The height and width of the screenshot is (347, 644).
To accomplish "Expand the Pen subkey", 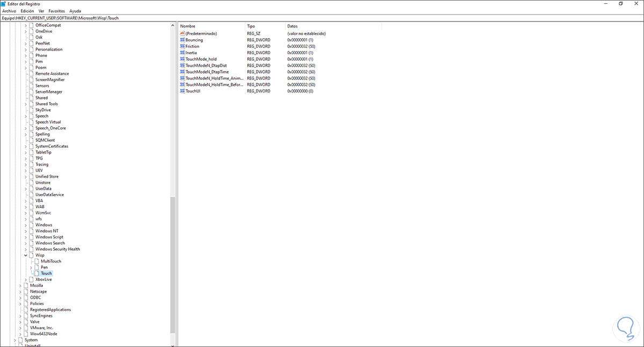I will [31, 267].
